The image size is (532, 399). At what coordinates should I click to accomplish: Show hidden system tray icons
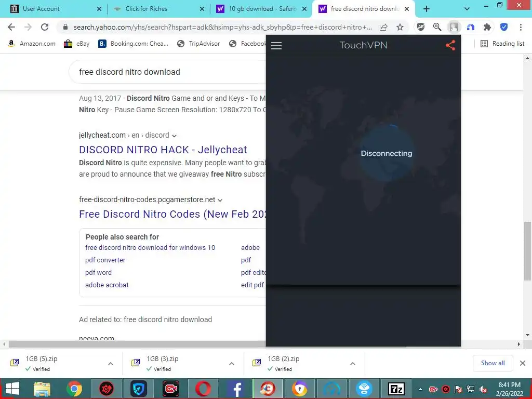(x=420, y=389)
